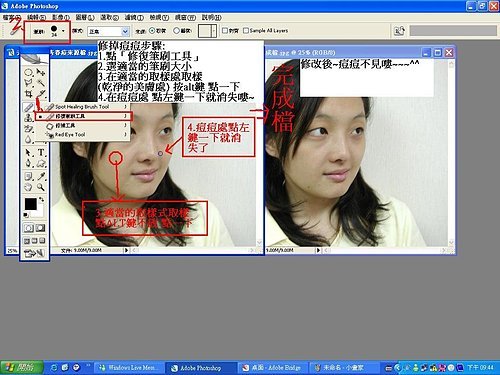The image size is (500, 375).
Task: Click the black foreground color swatch
Action: (x=31, y=204)
